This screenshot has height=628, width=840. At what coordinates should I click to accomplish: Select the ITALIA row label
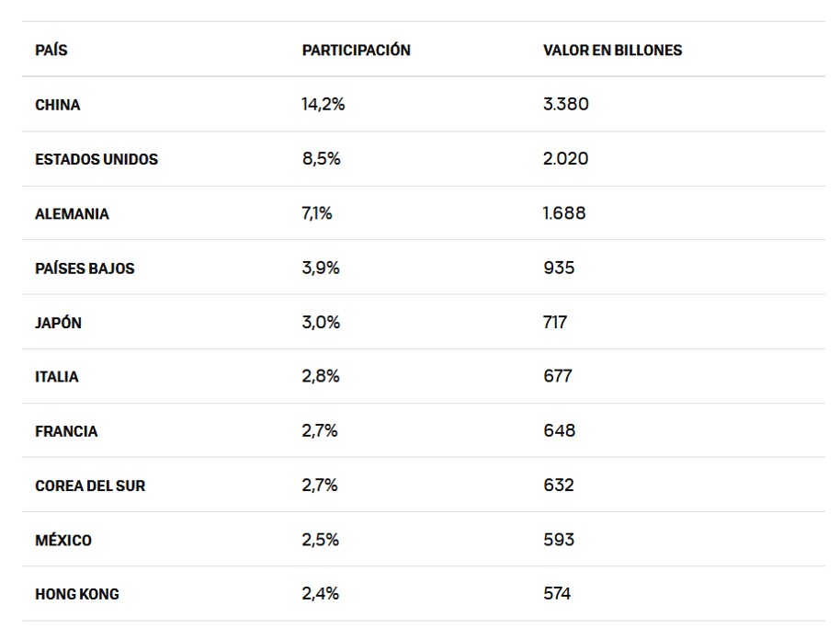point(57,377)
